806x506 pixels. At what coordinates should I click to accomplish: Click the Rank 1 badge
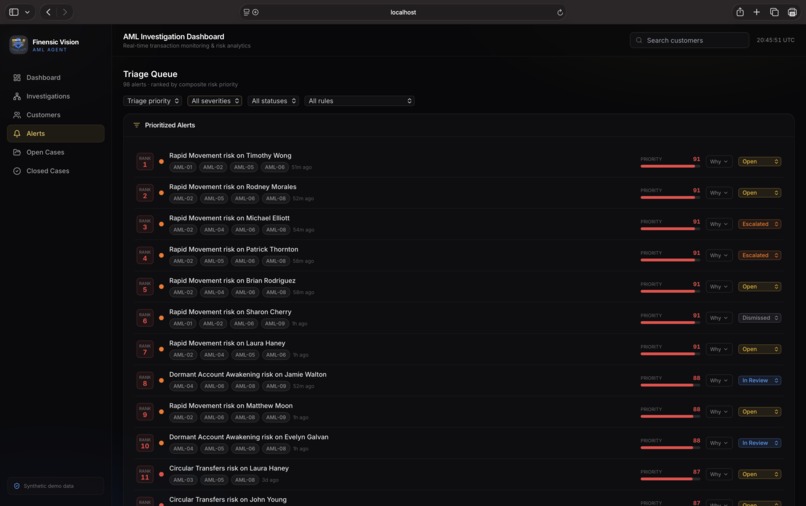point(145,161)
